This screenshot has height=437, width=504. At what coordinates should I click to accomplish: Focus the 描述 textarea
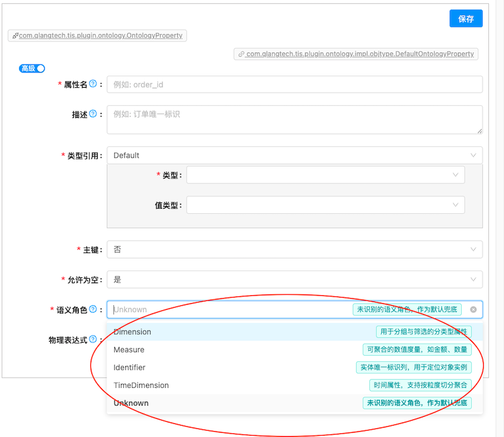tap(294, 120)
